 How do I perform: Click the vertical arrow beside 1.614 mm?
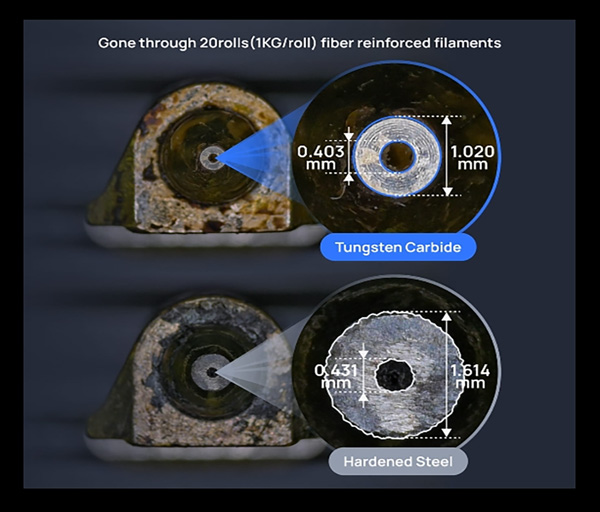pos(446,374)
